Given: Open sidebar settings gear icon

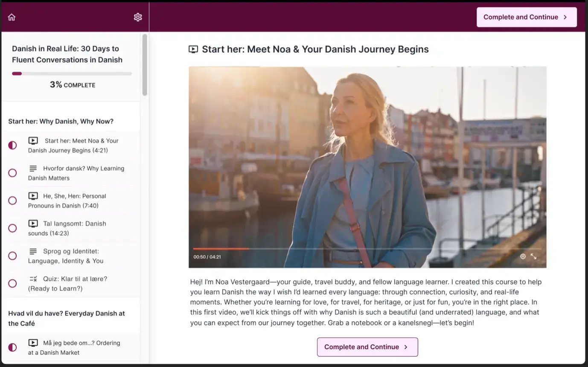Looking at the screenshot, I should 138,17.
